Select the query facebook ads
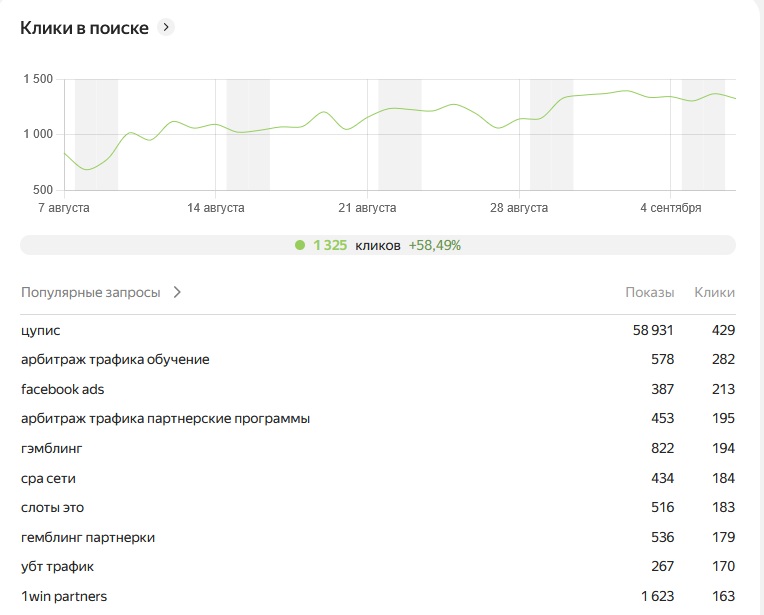 [62, 389]
